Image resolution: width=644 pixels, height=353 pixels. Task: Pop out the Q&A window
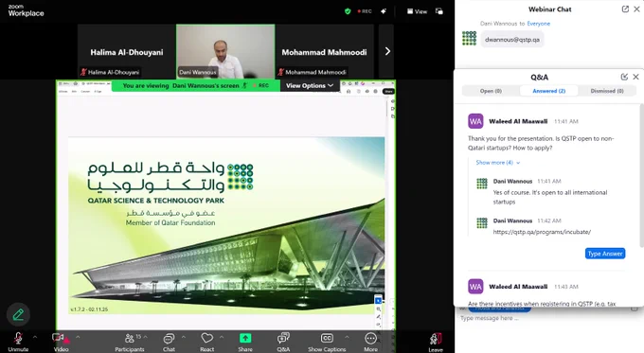[x=624, y=77]
